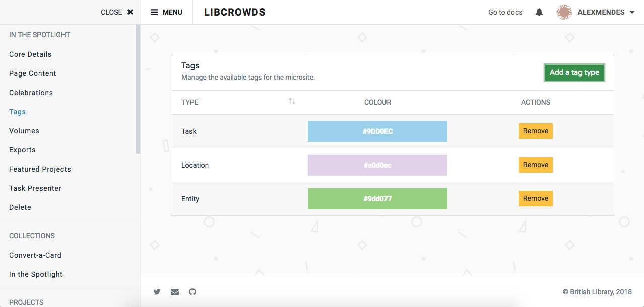644x307 pixels.
Task: Click the sidebar scrollbar handle
Action: click(x=137, y=86)
